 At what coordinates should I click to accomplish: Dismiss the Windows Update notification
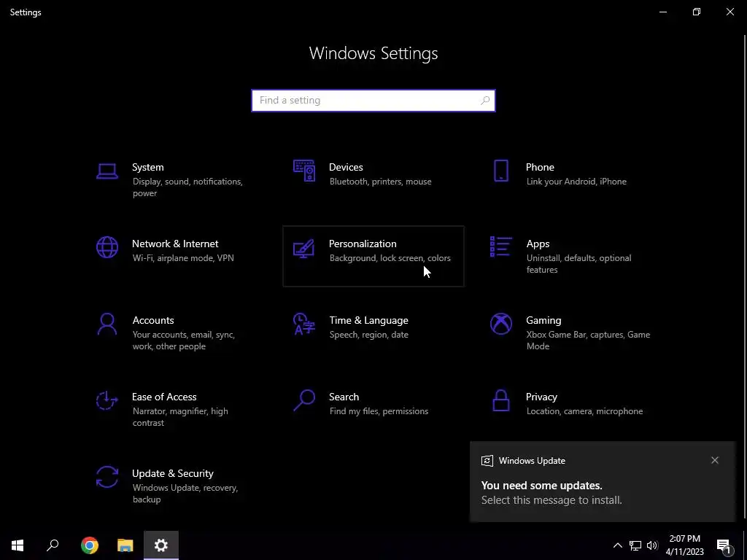pos(715,460)
